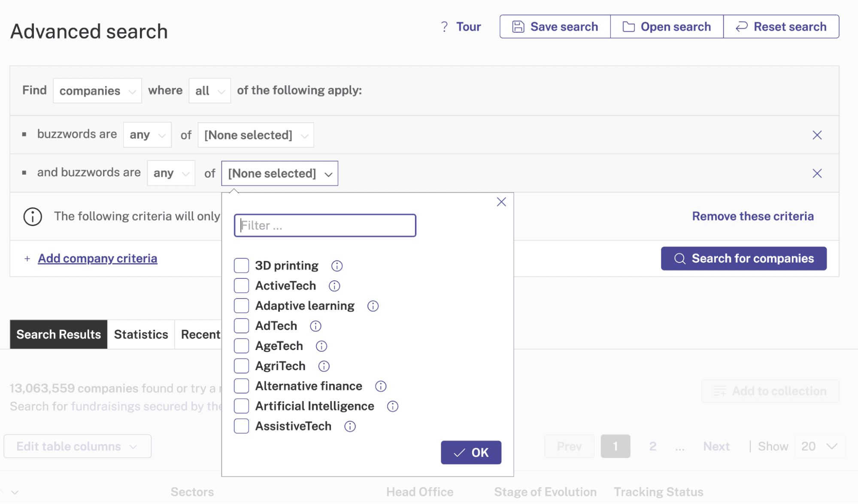Click the Save search button
This screenshot has width=858, height=504.
555,27
